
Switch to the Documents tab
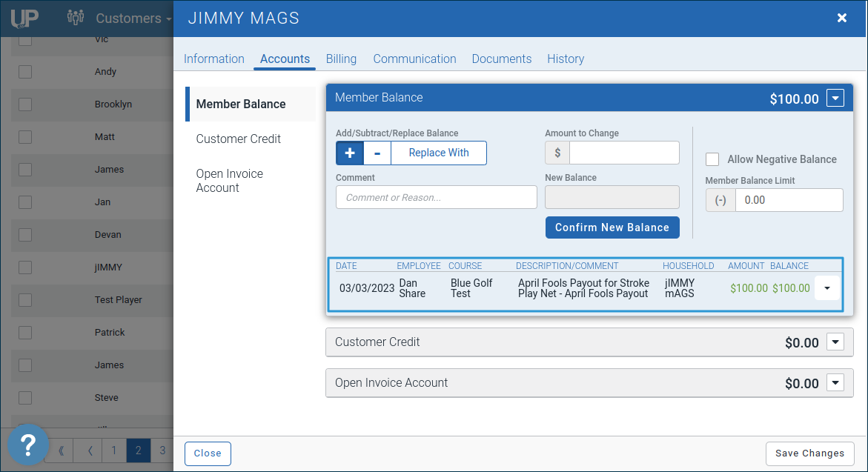(x=502, y=59)
